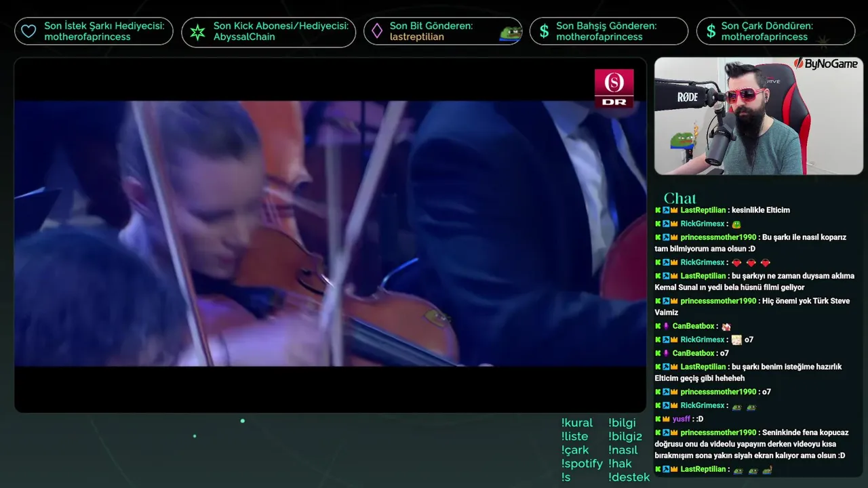Screen dimensions: 868x488
Task: Click the !liste command text
Action: tap(575, 436)
